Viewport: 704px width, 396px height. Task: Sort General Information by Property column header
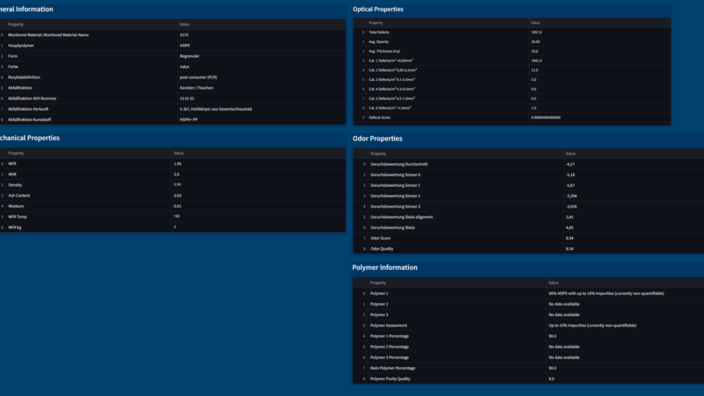[91, 24]
